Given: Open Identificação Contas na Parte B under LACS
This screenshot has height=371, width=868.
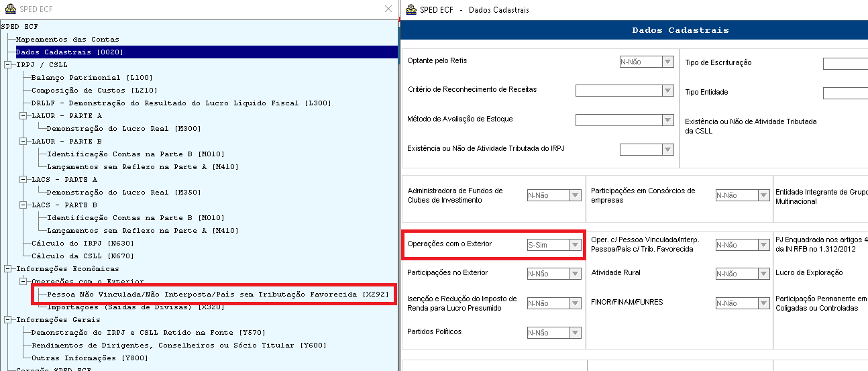Looking at the screenshot, I should click(135, 218).
